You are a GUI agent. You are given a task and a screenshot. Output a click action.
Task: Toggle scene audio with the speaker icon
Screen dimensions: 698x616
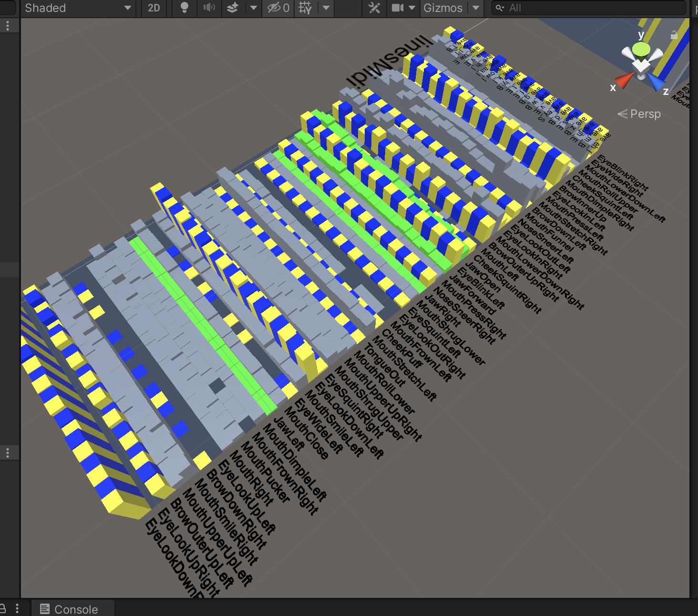(x=209, y=8)
